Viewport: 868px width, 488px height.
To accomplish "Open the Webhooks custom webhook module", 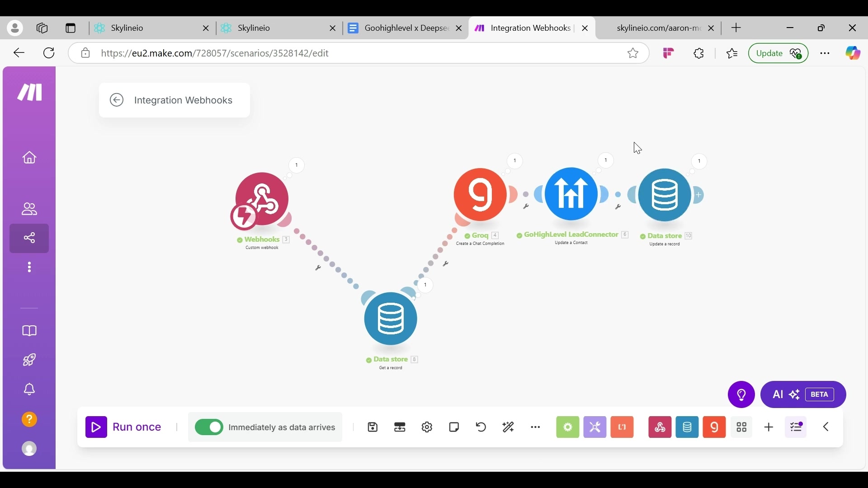I will click(x=262, y=199).
